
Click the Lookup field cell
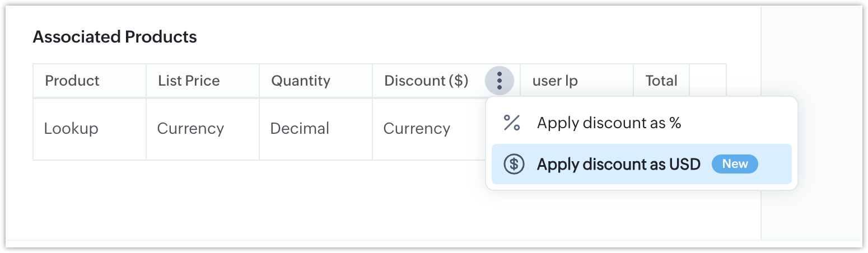(71, 129)
